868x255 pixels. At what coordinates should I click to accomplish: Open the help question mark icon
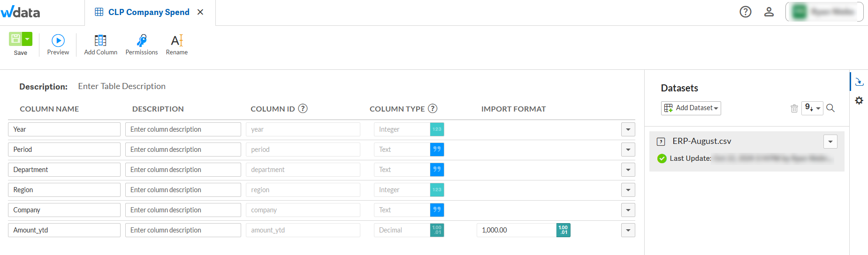click(x=745, y=12)
